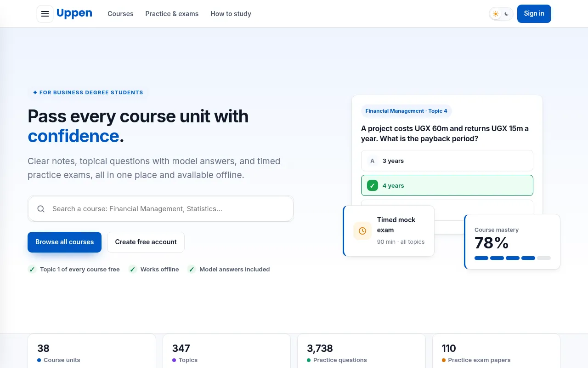The image size is (588, 368).
Task: Choose Create free account
Action: [146, 242]
